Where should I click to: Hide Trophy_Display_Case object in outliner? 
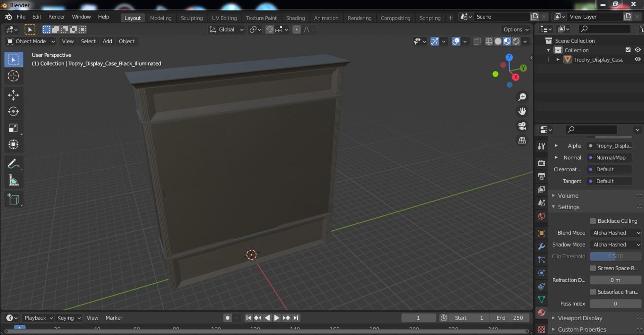click(638, 59)
